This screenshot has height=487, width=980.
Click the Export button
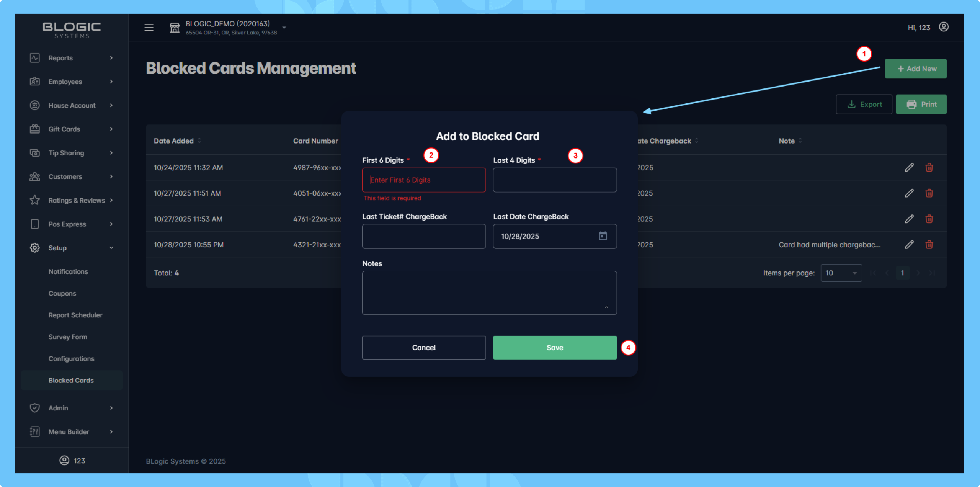864,104
